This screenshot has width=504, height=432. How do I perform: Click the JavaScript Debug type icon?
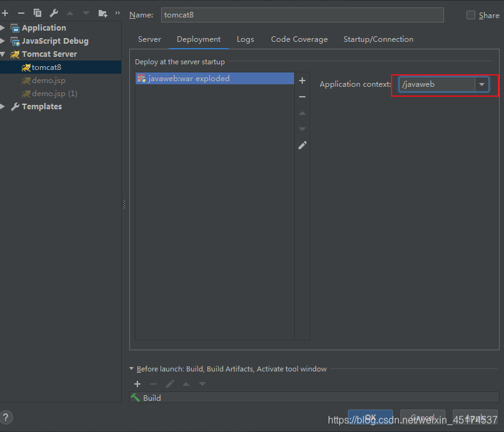click(15, 41)
